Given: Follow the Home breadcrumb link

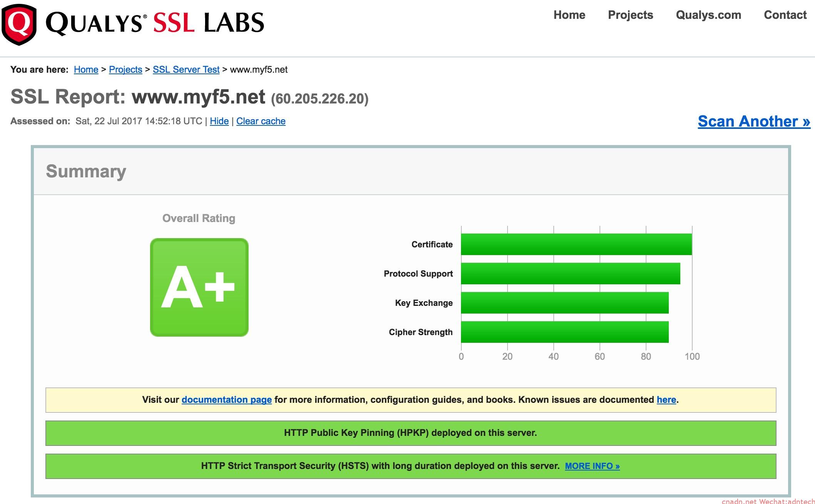Looking at the screenshot, I should [x=86, y=70].
